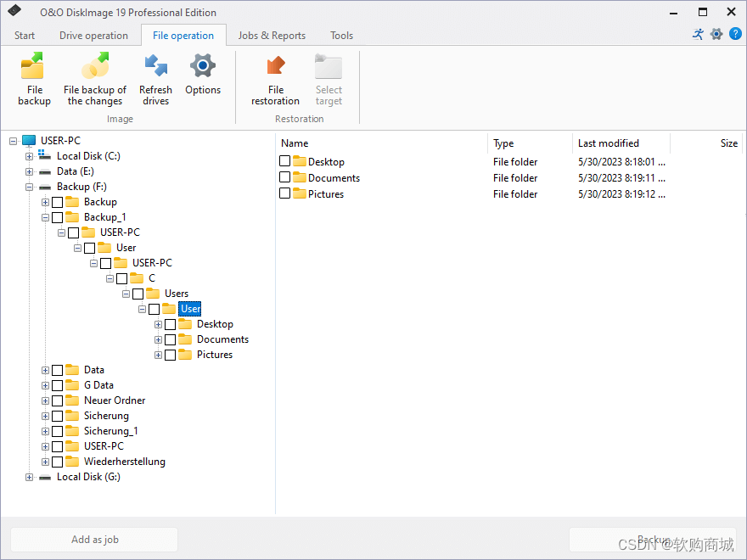The image size is (747, 560).
Task: Select the highlighted User tree item
Action: pyautogui.click(x=190, y=309)
